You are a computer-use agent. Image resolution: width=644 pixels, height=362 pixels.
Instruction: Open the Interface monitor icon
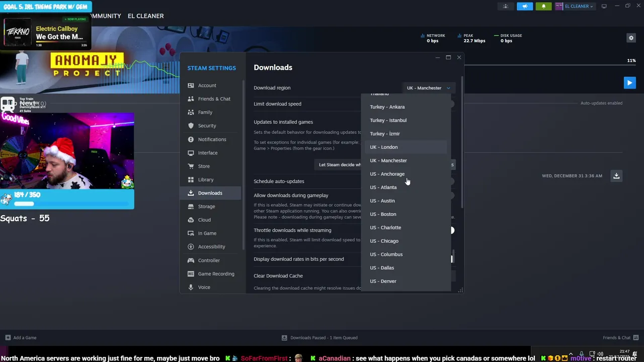(x=191, y=153)
